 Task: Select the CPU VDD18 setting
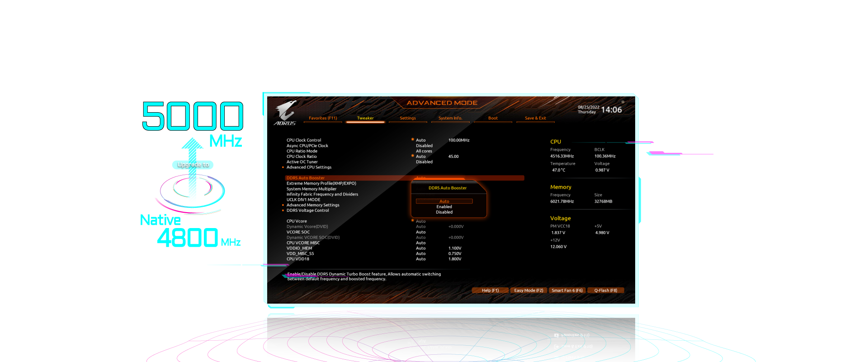click(x=298, y=259)
